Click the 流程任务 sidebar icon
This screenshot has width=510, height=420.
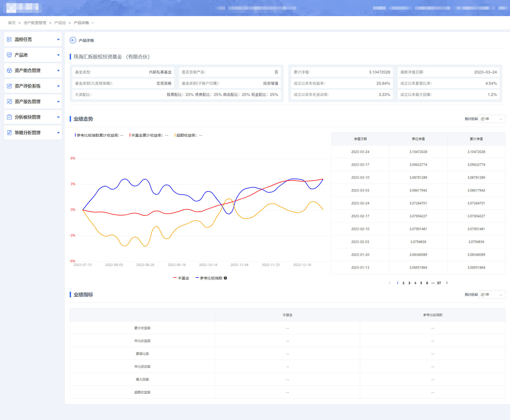(x=9, y=39)
